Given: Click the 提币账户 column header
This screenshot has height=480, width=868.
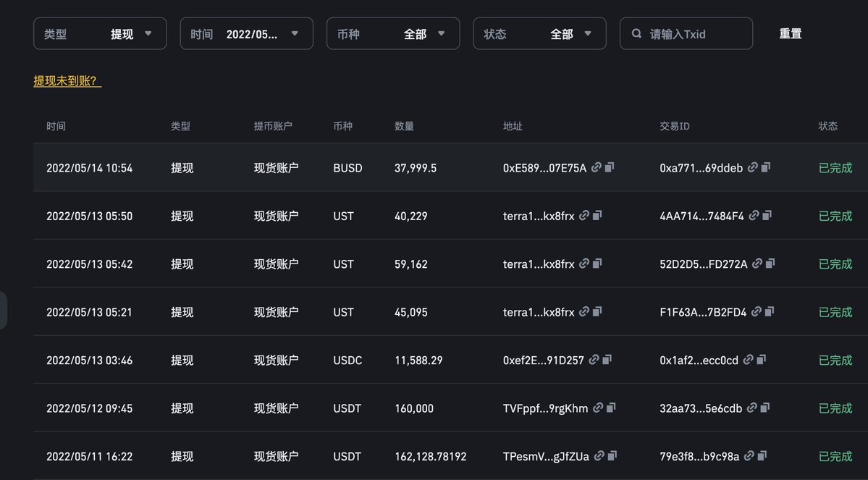Looking at the screenshot, I should click(273, 126).
